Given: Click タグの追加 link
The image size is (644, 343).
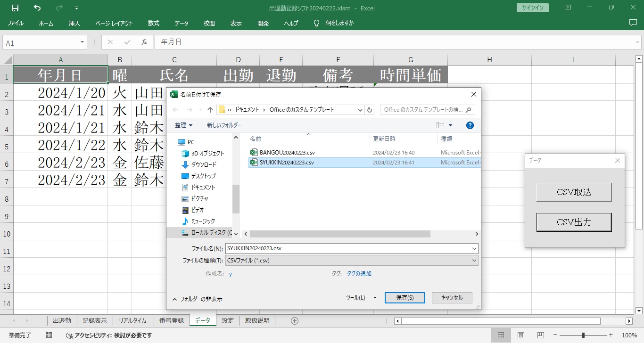Looking at the screenshot, I should (359, 274).
